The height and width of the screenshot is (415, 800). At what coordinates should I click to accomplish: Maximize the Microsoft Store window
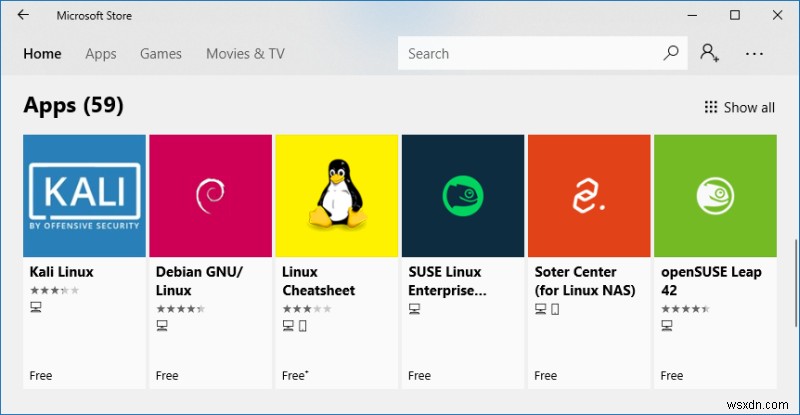click(x=735, y=15)
